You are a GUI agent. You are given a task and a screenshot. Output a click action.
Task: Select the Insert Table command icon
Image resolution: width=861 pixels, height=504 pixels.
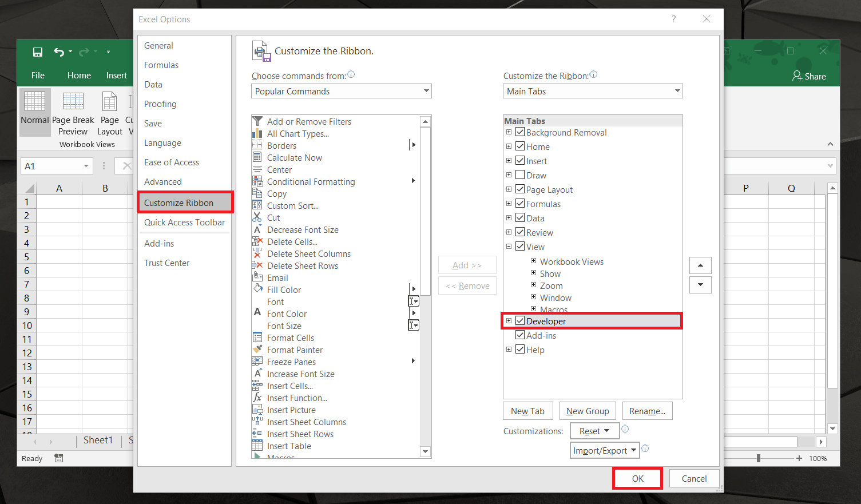point(257,446)
